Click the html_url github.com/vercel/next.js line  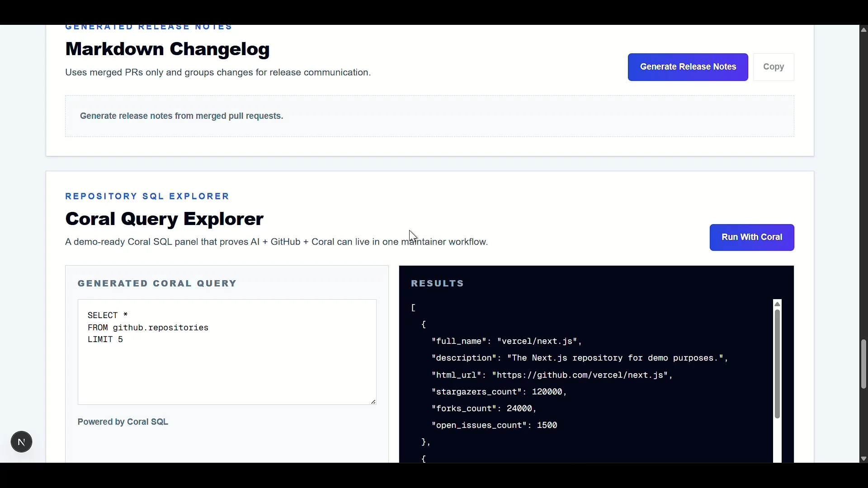click(x=552, y=375)
